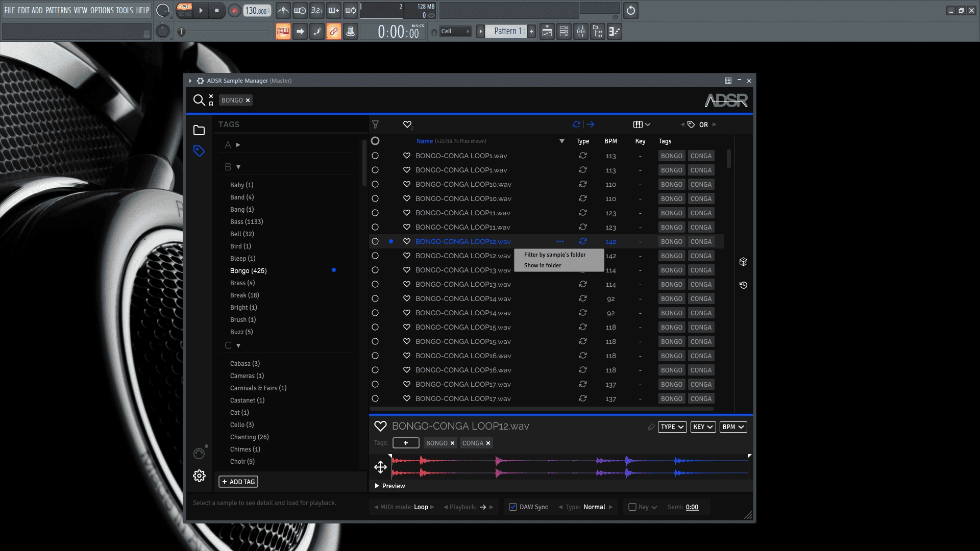Image resolution: width=980 pixels, height=551 pixels.
Task: Collapse the B tag group
Action: [238, 167]
